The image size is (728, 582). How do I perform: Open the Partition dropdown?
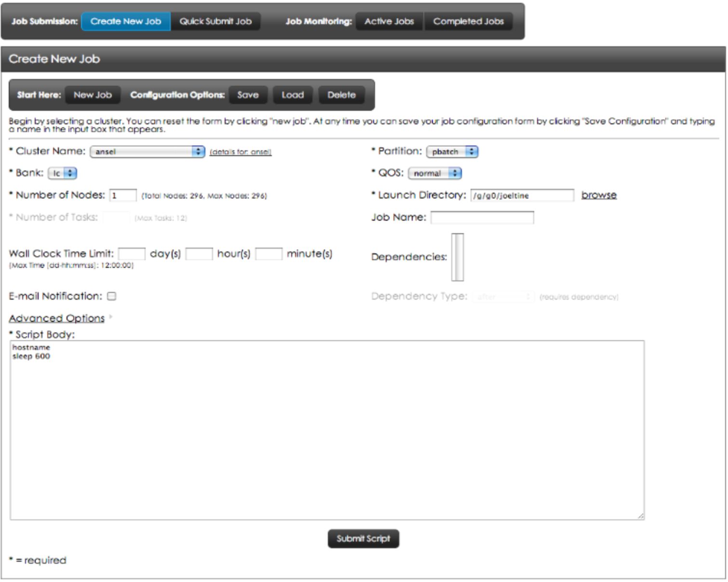(x=452, y=152)
